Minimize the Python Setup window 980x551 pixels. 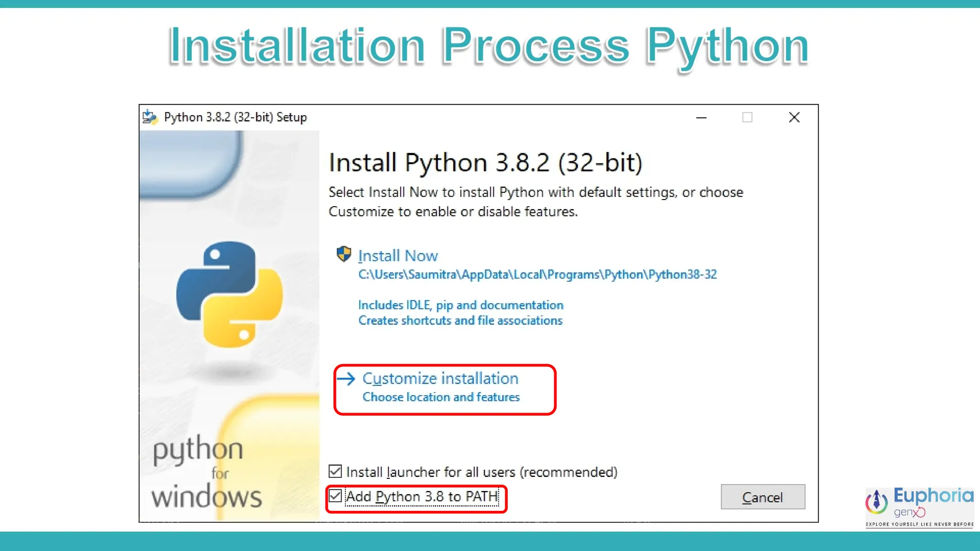tap(701, 118)
